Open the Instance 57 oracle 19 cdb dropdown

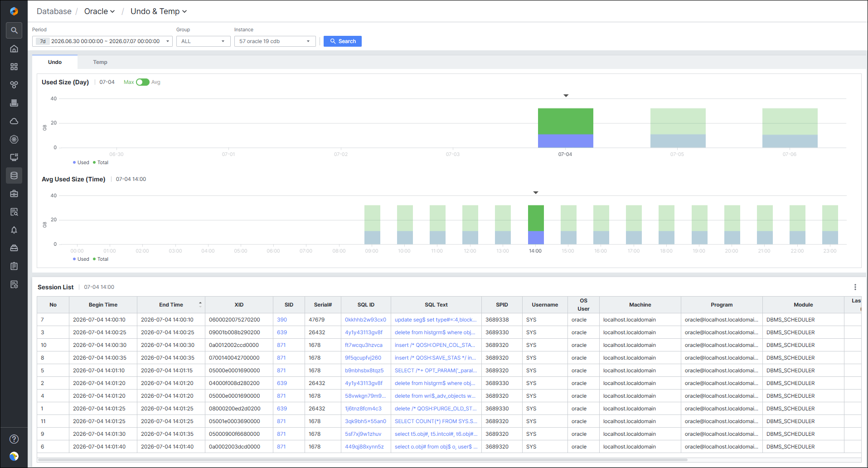pyautogui.click(x=275, y=41)
